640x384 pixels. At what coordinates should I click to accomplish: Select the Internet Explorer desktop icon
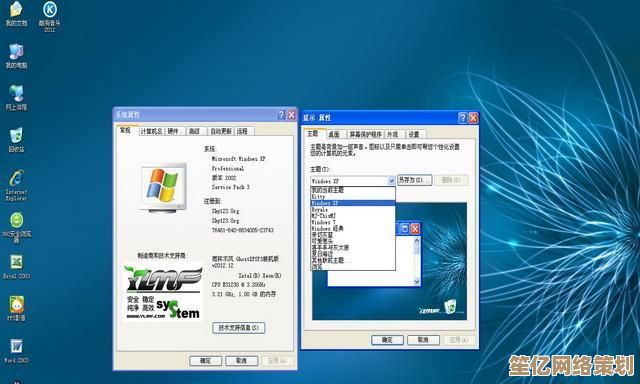pos(16,186)
